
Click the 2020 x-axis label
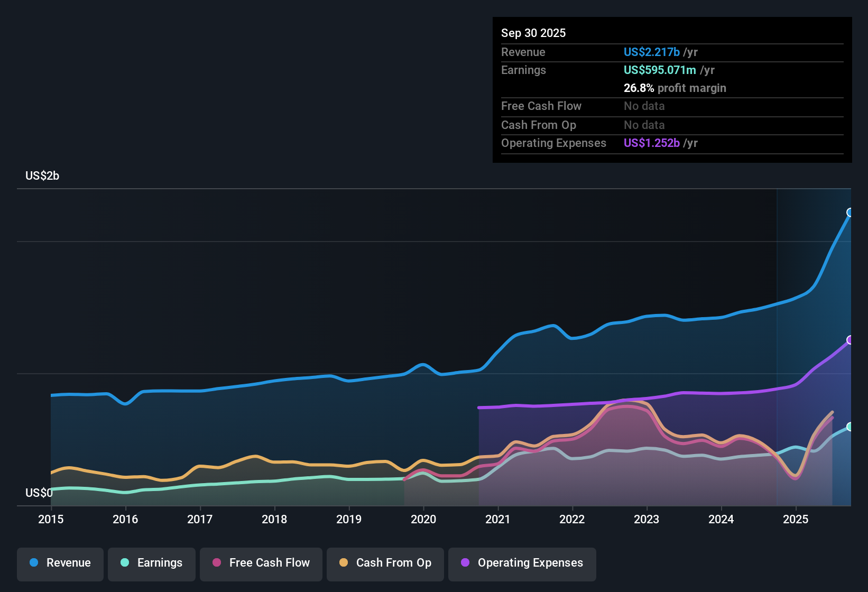coord(423,520)
